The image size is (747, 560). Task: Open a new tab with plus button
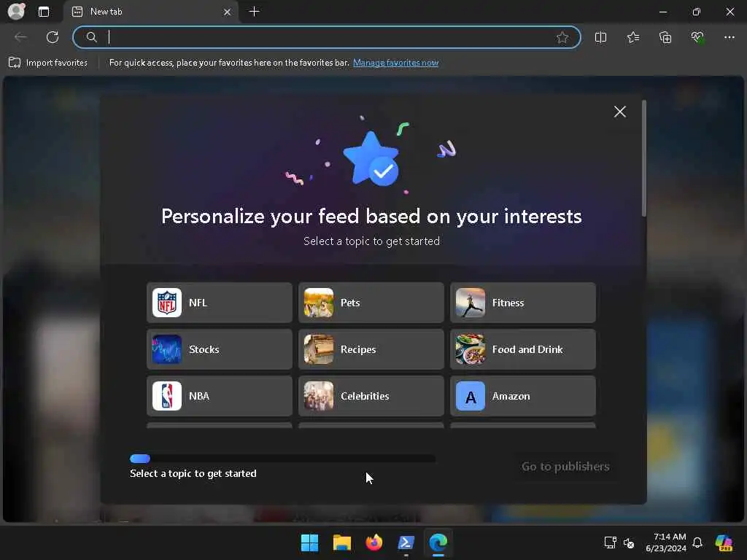[x=255, y=12]
